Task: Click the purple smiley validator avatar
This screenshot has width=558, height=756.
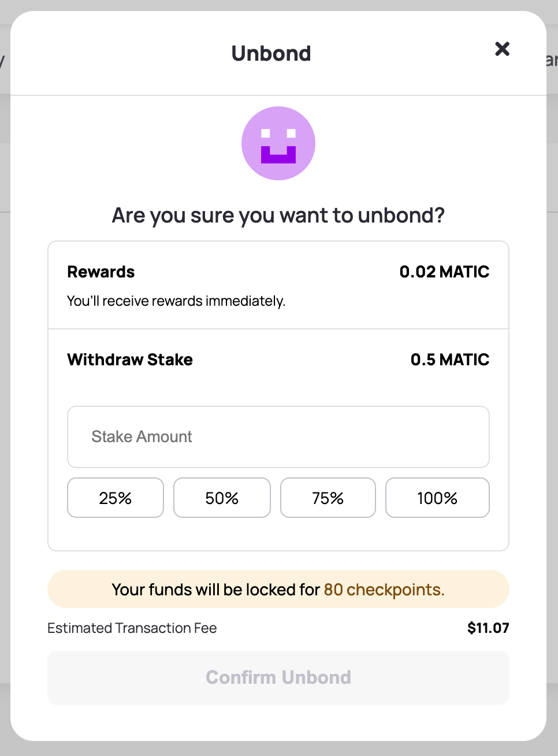Action: (x=278, y=143)
